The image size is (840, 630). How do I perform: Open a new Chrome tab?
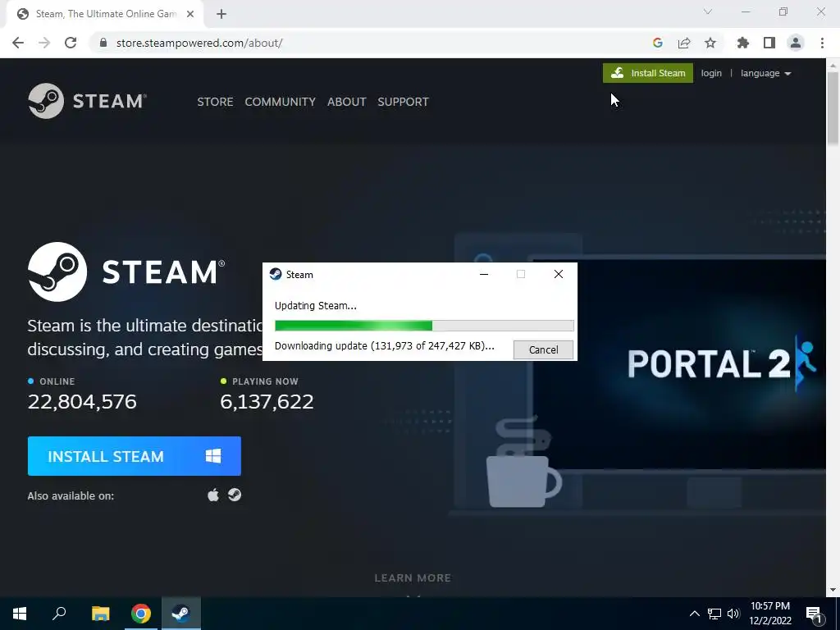pyautogui.click(x=221, y=14)
